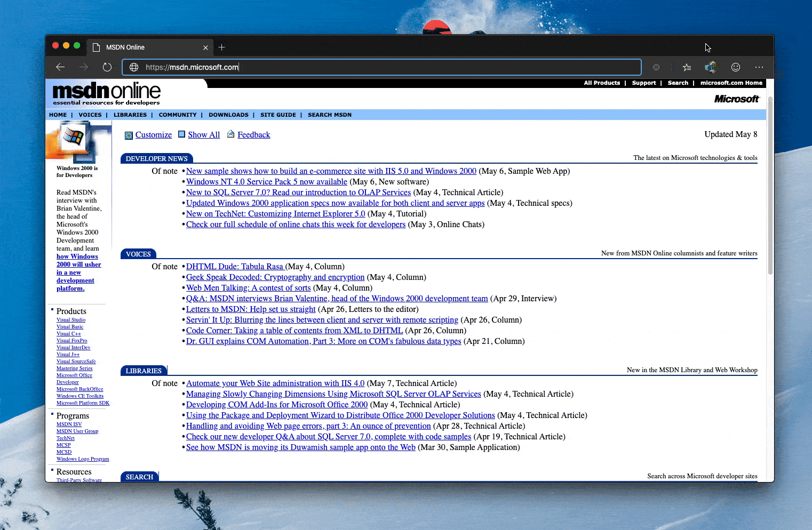Open DOWNLOADS in the navigation bar
This screenshot has height=530, width=812.
pyautogui.click(x=228, y=115)
